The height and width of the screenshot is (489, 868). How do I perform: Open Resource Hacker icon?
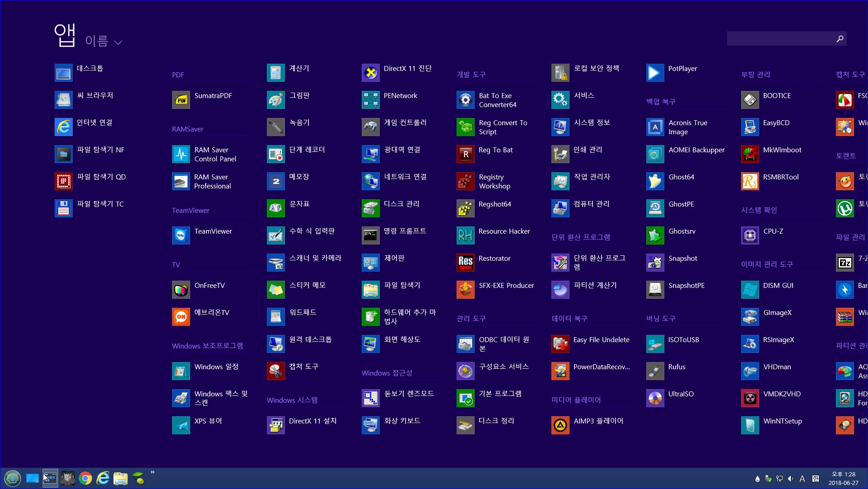(x=466, y=235)
